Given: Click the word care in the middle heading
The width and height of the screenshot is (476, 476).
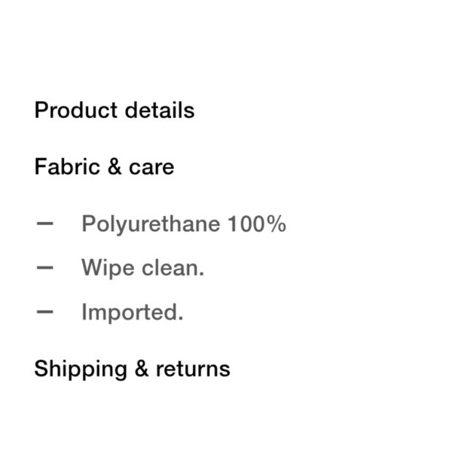Looking at the screenshot, I should coord(151,168).
